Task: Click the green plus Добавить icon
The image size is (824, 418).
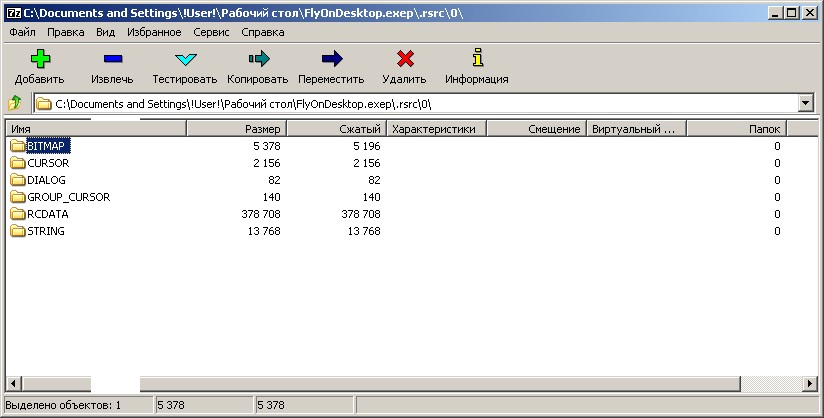Action: (40, 59)
